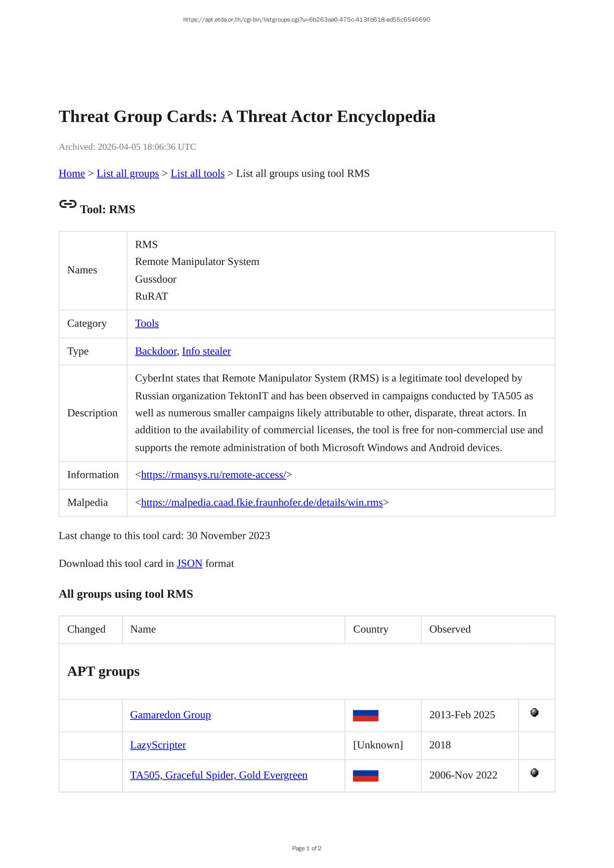Screen dimensions: 614x868
Task: Follow the Info stealer type link
Action: 206,351
